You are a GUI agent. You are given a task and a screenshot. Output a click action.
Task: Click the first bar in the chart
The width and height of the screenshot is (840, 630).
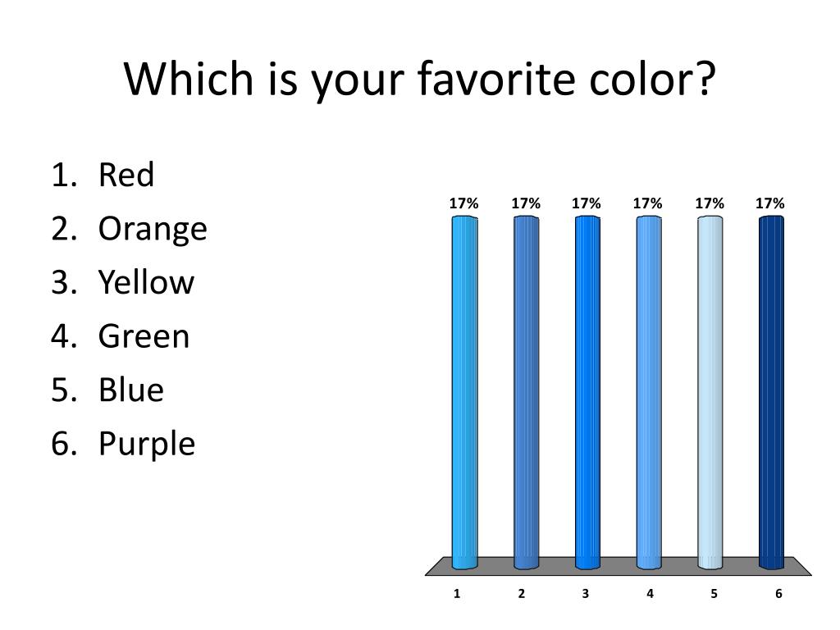(464, 392)
